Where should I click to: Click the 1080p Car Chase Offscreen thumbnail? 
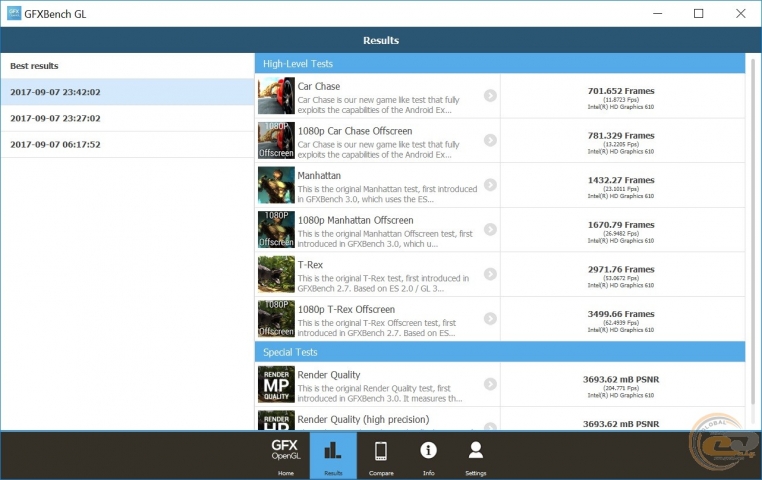[276, 140]
